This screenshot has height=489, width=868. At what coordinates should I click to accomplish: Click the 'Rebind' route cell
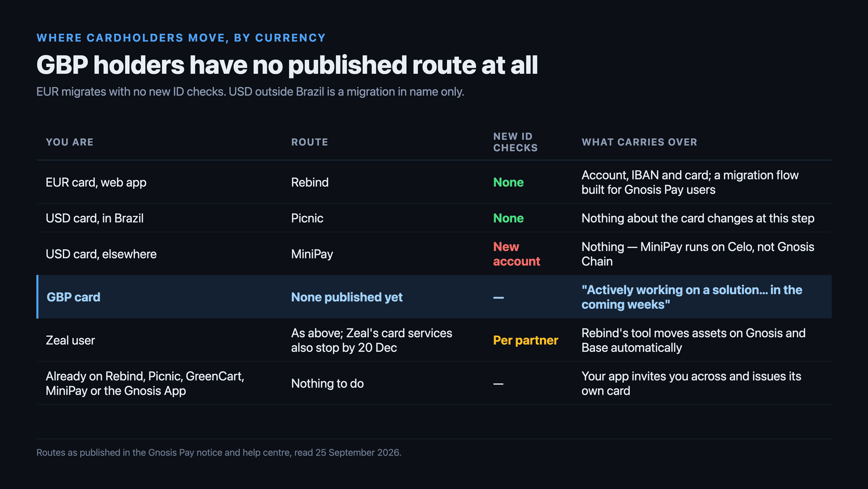pos(310,182)
